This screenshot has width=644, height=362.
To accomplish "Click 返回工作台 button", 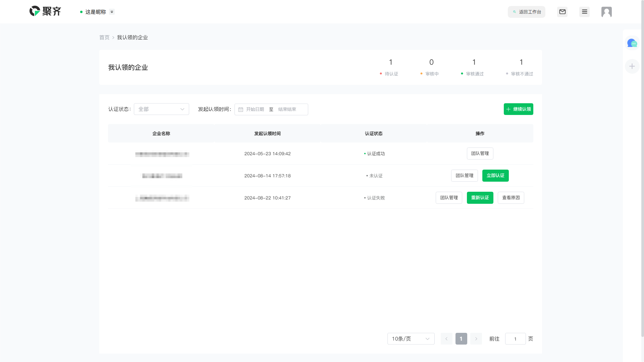I will 527,12.
